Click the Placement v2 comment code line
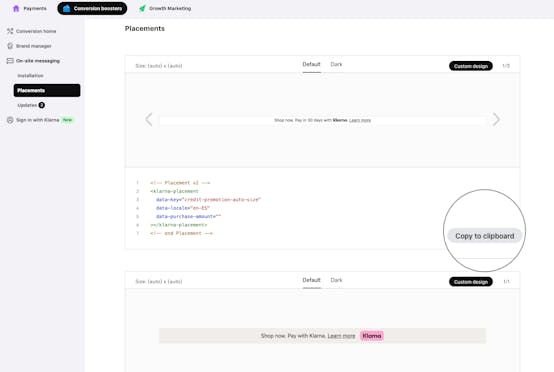 tap(180, 183)
